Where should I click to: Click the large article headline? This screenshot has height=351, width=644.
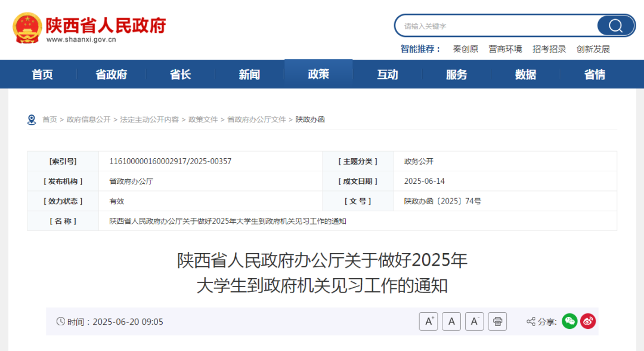pos(322,273)
